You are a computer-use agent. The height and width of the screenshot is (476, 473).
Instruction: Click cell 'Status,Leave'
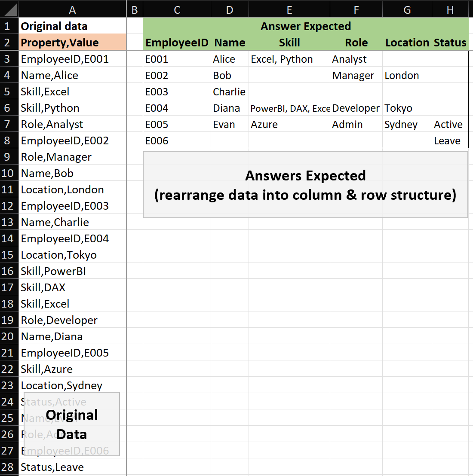click(72, 467)
